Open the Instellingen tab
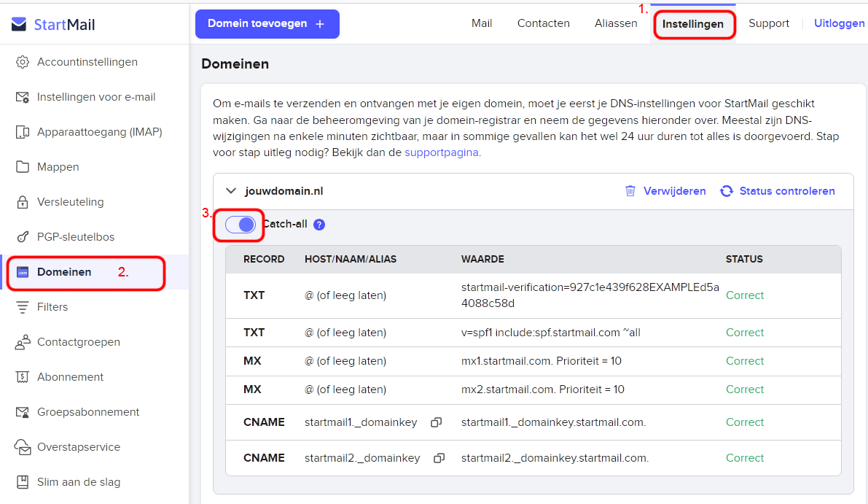This screenshot has height=504, width=868. [x=693, y=24]
